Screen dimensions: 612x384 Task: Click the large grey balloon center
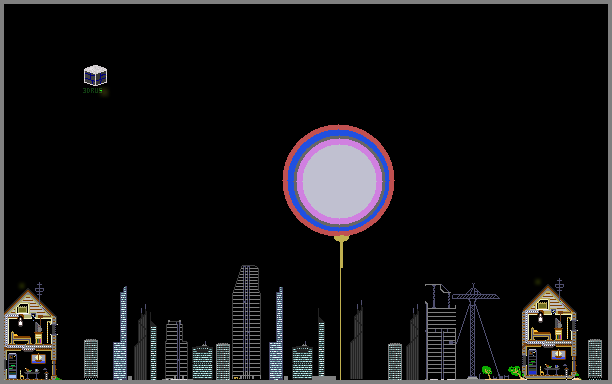339,180
